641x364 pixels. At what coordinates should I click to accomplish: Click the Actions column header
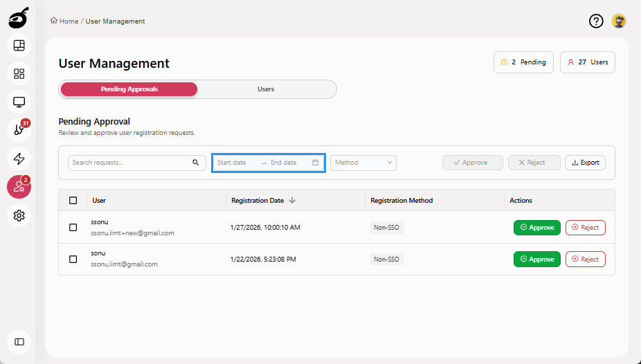521,201
